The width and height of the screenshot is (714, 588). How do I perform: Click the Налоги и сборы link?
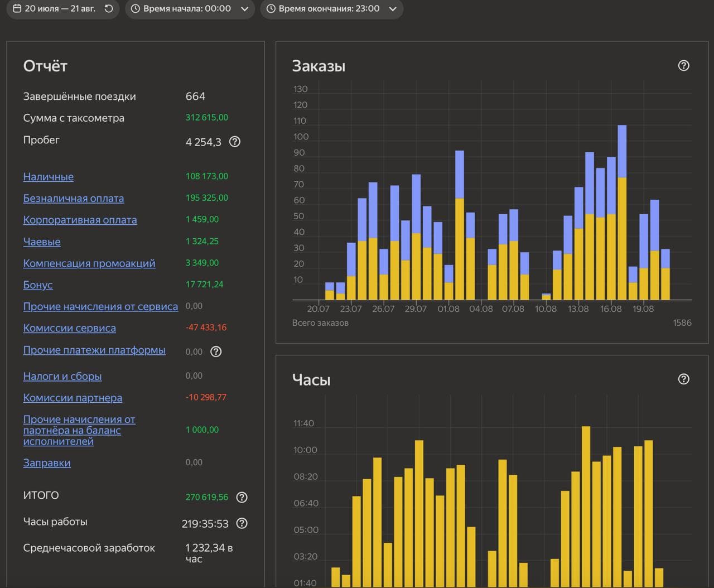(62, 377)
